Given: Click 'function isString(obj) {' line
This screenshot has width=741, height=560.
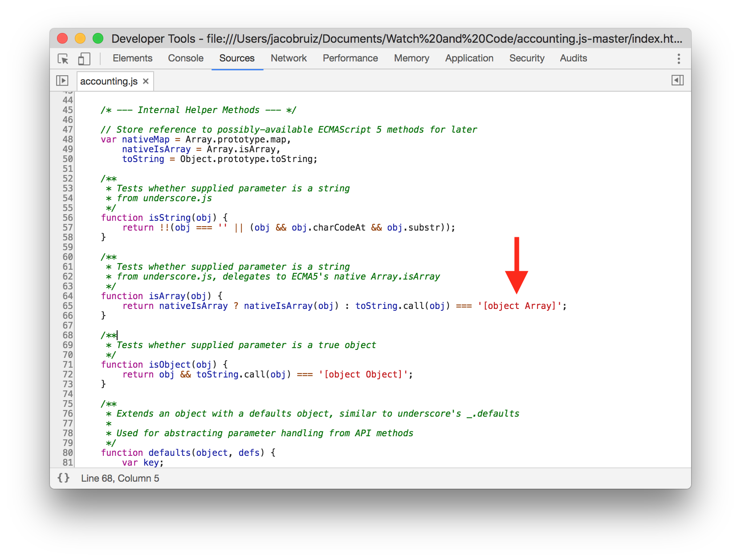Looking at the screenshot, I should [x=164, y=218].
